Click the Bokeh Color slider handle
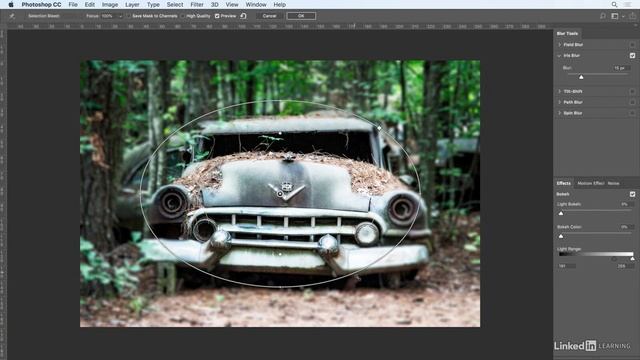 coord(561,236)
